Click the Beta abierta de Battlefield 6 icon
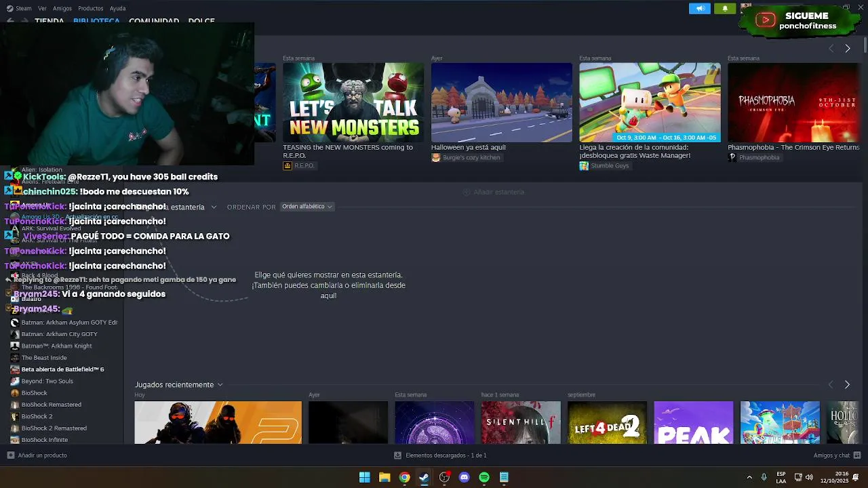This screenshot has height=488, width=868. point(14,369)
